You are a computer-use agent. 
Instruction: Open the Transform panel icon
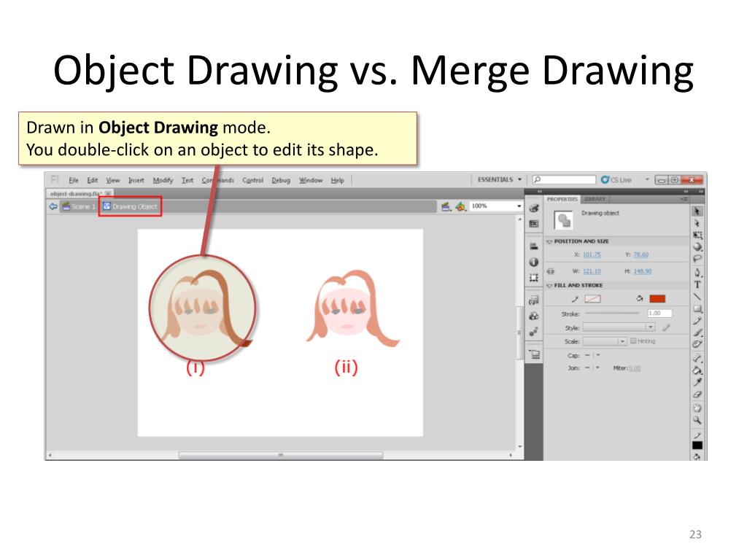pos(533,278)
